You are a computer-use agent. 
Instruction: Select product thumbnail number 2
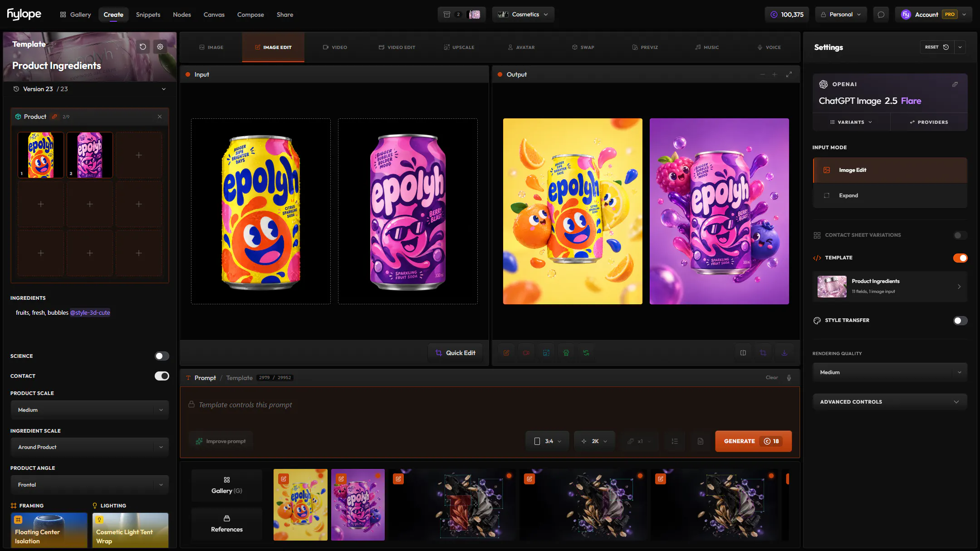pos(90,155)
